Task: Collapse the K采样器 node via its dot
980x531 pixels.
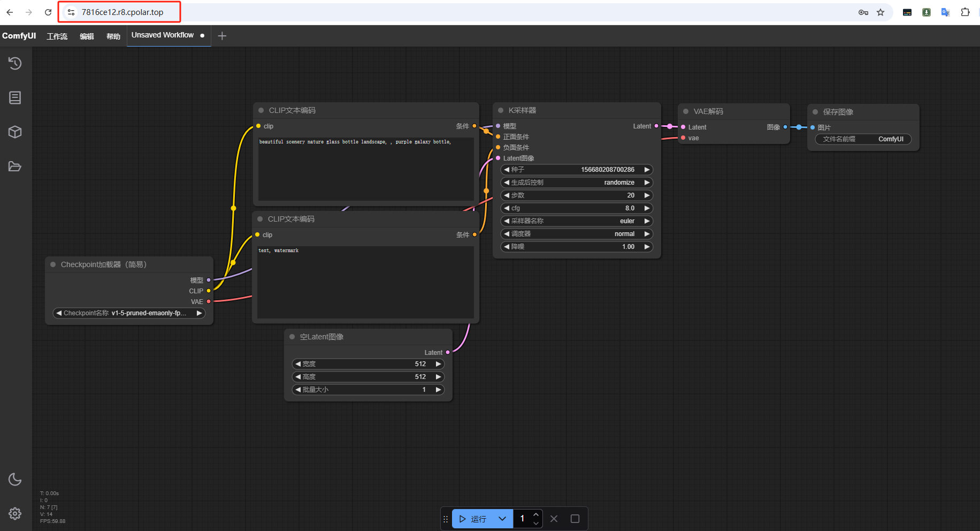Action: click(x=501, y=110)
